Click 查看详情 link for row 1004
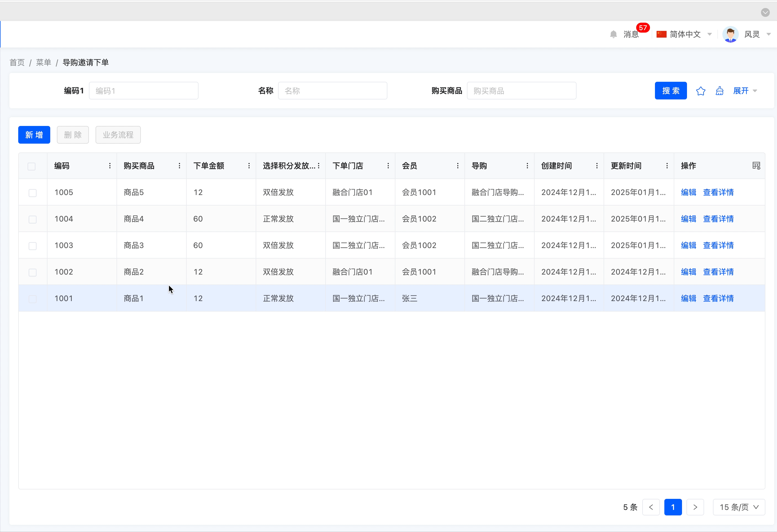Viewport: 777px width, 532px height. (x=718, y=219)
